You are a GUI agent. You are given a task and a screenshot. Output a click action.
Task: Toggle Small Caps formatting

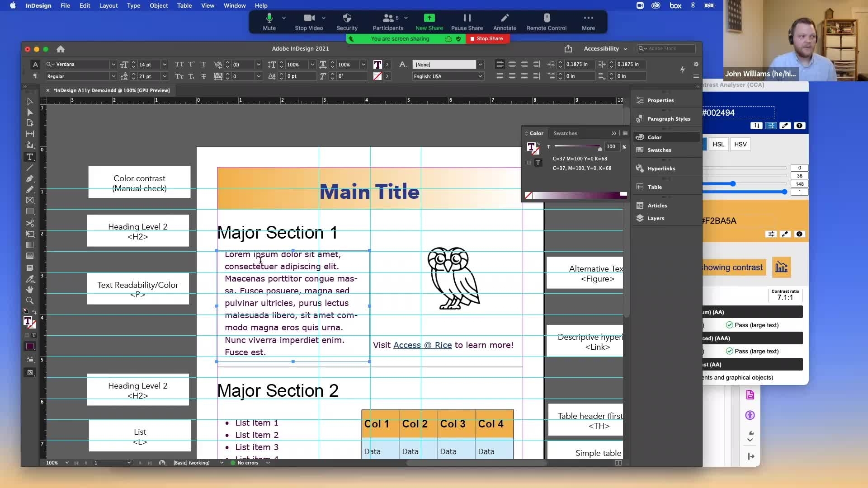coord(179,76)
